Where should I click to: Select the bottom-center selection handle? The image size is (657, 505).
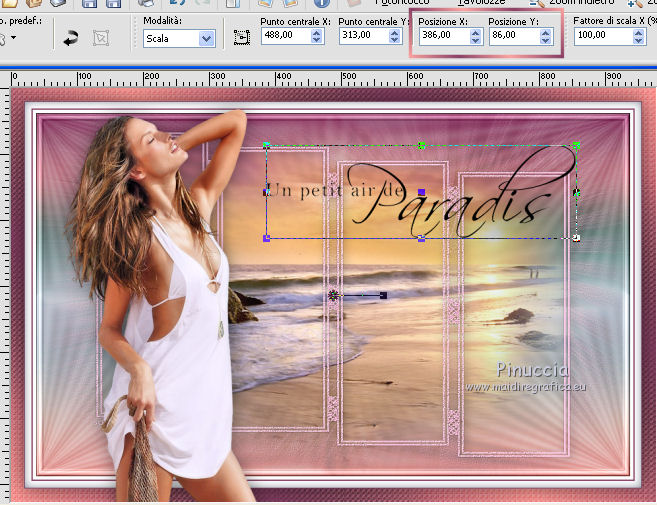click(422, 238)
